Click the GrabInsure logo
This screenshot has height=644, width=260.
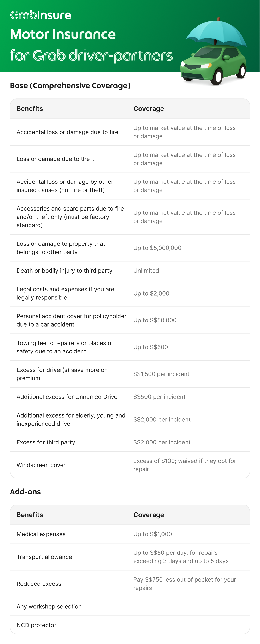[41, 15]
